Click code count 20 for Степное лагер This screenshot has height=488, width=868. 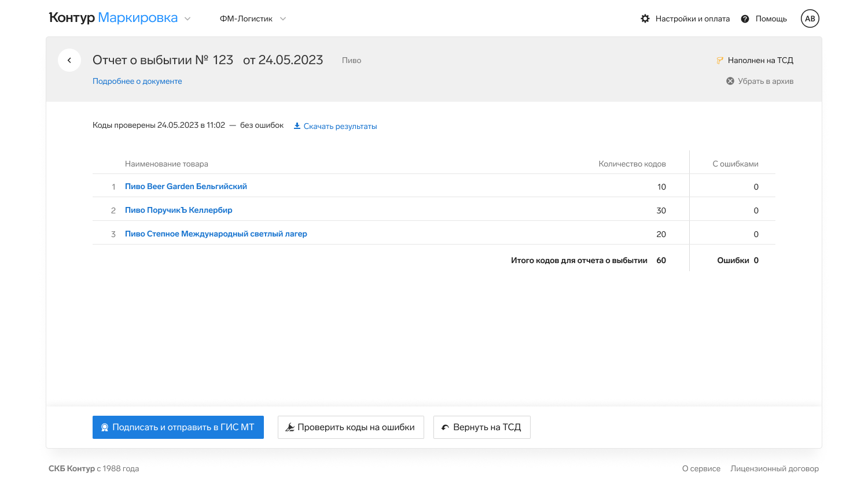click(661, 234)
